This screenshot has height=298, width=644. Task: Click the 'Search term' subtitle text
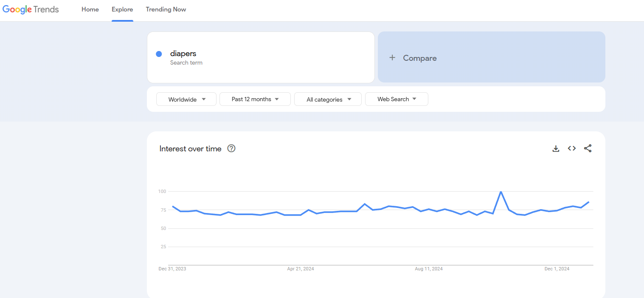186,62
